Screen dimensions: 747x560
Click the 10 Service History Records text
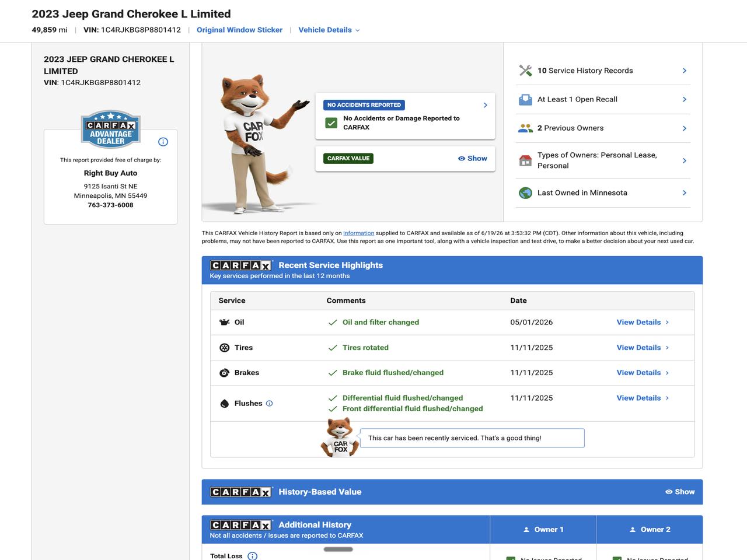click(585, 71)
